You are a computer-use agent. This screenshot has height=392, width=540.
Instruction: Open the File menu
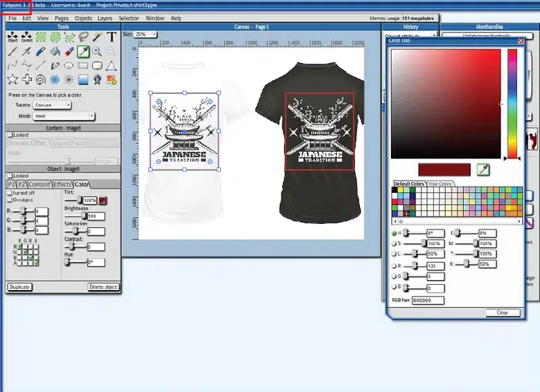click(x=12, y=18)
